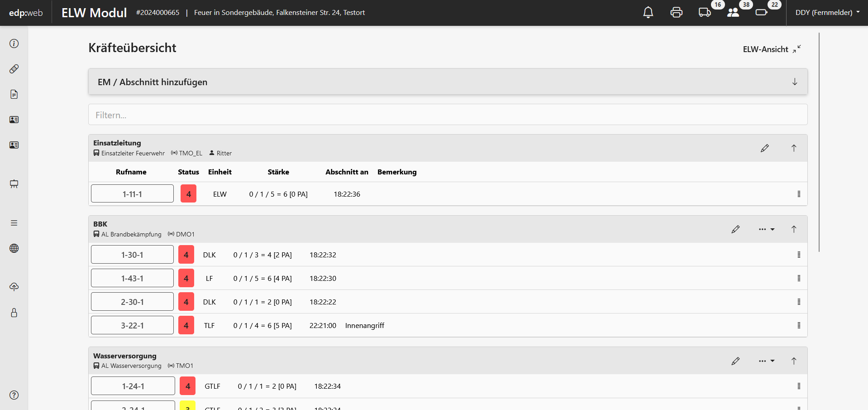Click the Innenangriff remark text
Screen dimensions: 868x410
tap(365, 325)
